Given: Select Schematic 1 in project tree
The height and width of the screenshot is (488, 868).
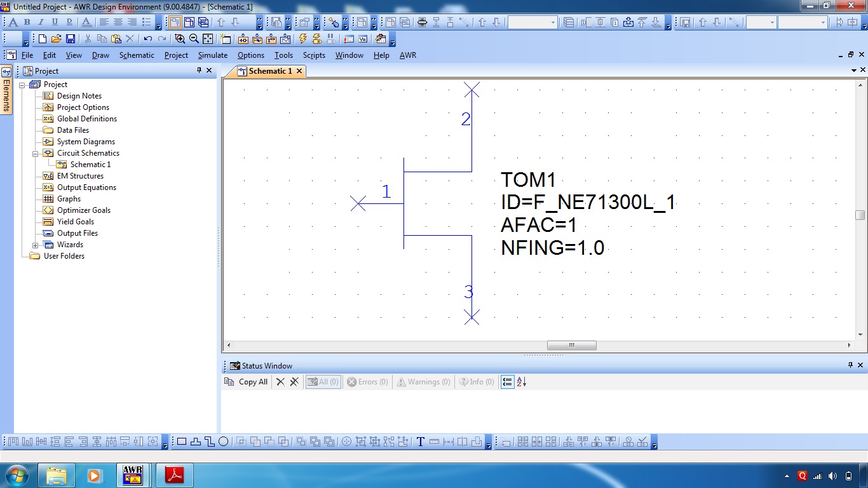Looking at the screenshot, I should pyautogui.click(x=90, y=165).
